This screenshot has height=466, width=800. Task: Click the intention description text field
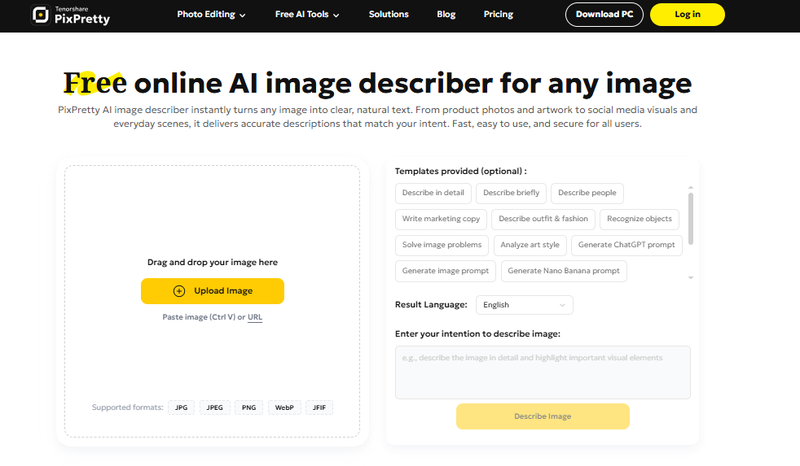point(543,373)
